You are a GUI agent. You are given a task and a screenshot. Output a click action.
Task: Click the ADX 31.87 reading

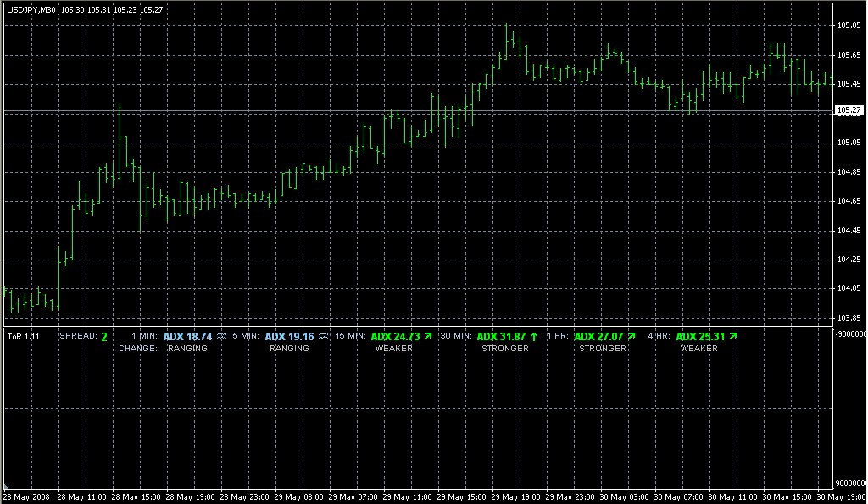click(501, 337)
